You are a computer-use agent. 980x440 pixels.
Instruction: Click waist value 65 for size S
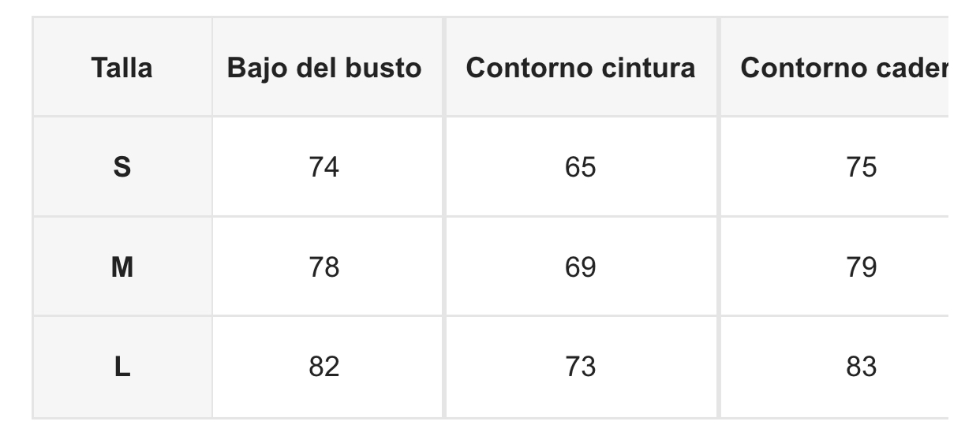tap(581, 167)
